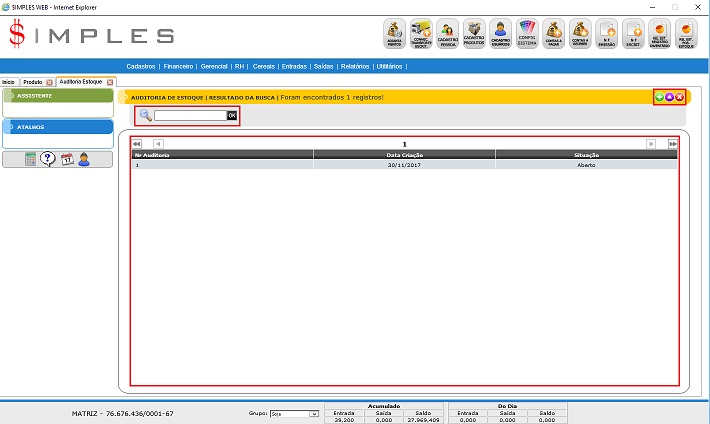Click the red cancel circle button
This screenshot has height=424, width=710.
click(680, 97)
